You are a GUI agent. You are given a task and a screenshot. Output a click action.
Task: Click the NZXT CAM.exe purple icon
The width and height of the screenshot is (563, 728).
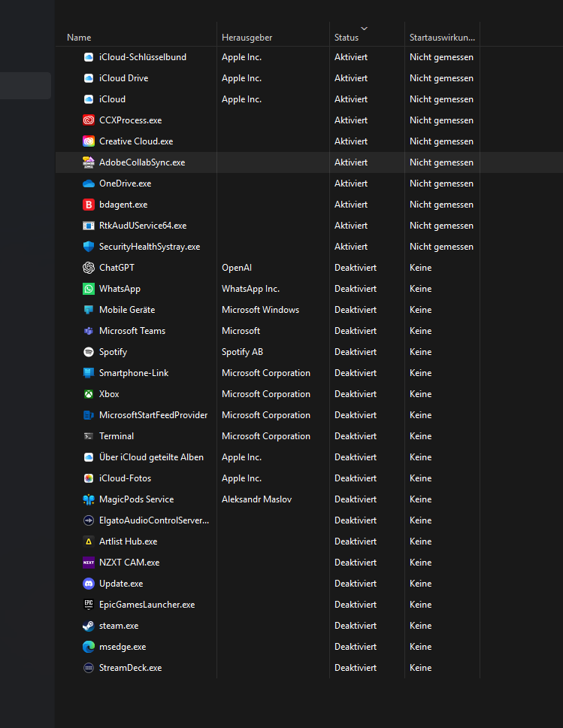tap(89, 563)
